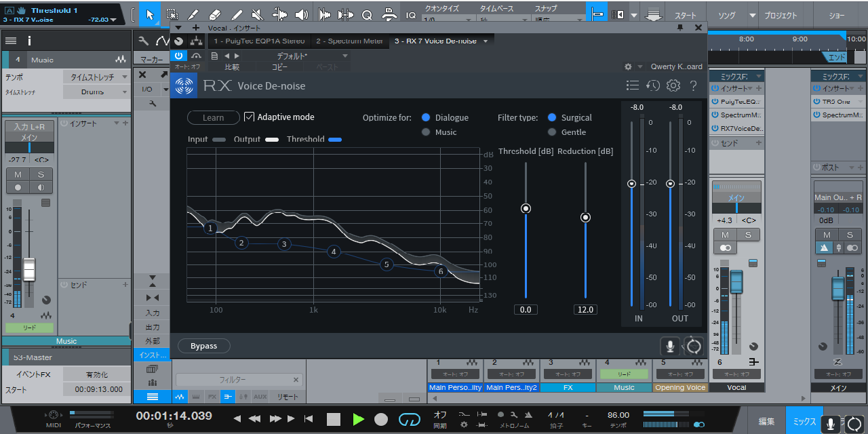Open the Timestretch tempo dropdown
This screenshot has height=434, width=868.
pyautogui.click(x=96, y=77)
